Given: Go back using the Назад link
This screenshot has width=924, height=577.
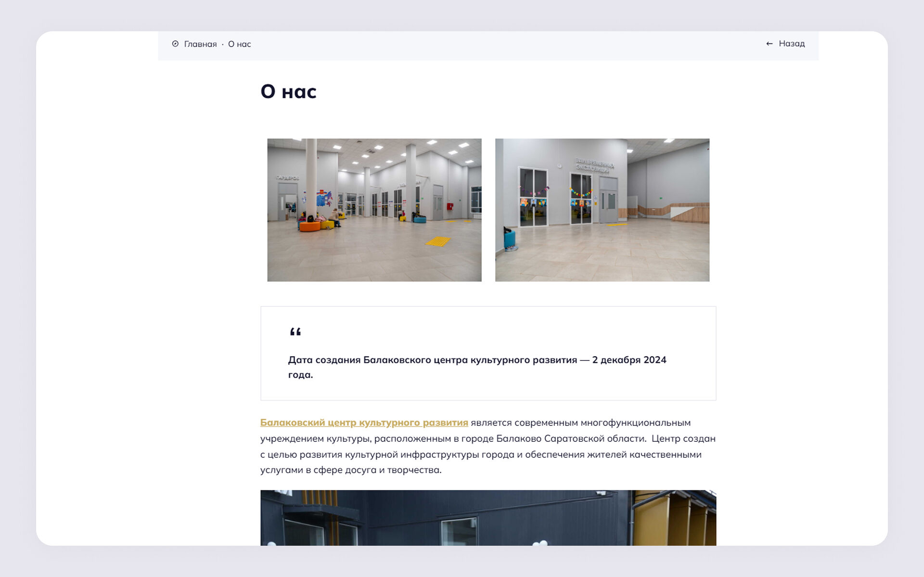Looking at the screenshot, I should [791, 44].
